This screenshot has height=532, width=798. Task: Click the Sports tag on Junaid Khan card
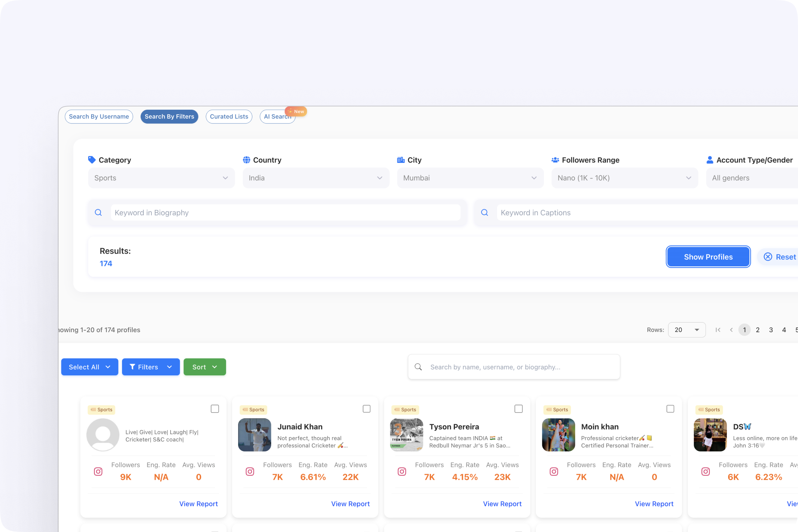[x=253, y=410]
